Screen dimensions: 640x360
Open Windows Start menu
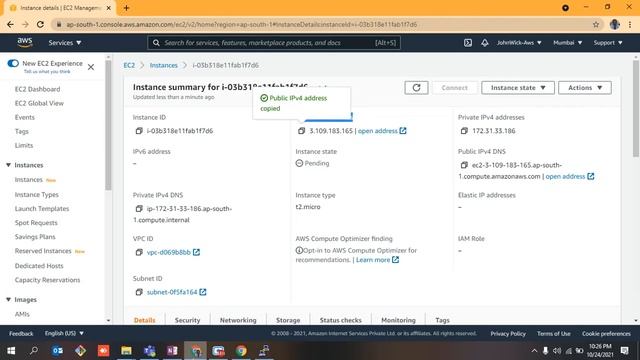(x=11, y=351)
